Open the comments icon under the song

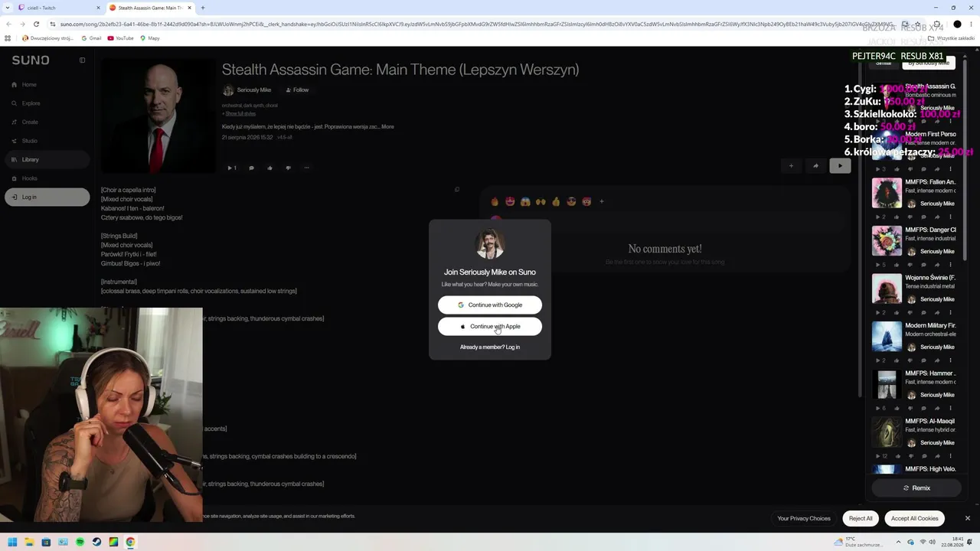click(x=251, y=168)
